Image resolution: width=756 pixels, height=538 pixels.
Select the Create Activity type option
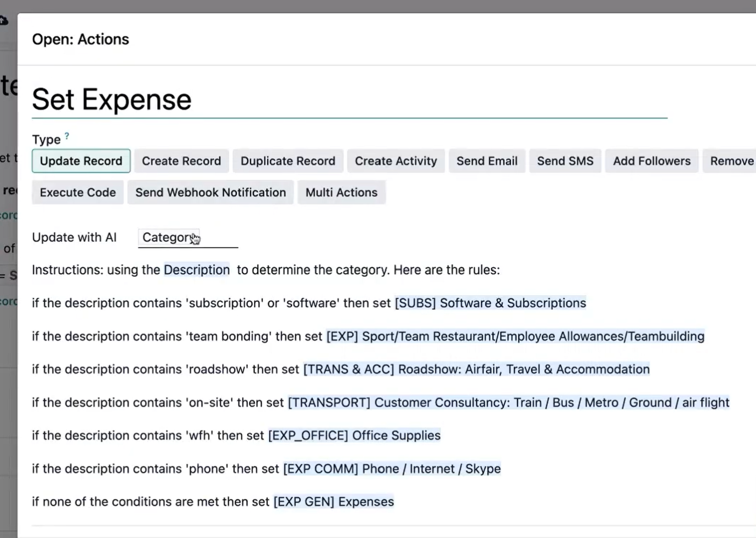(x=395, y=161)
